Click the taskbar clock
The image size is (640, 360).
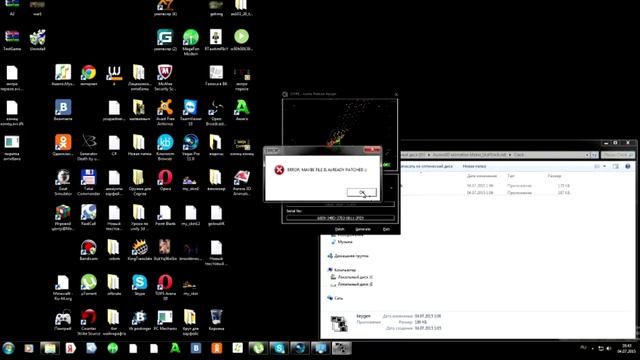627,348
